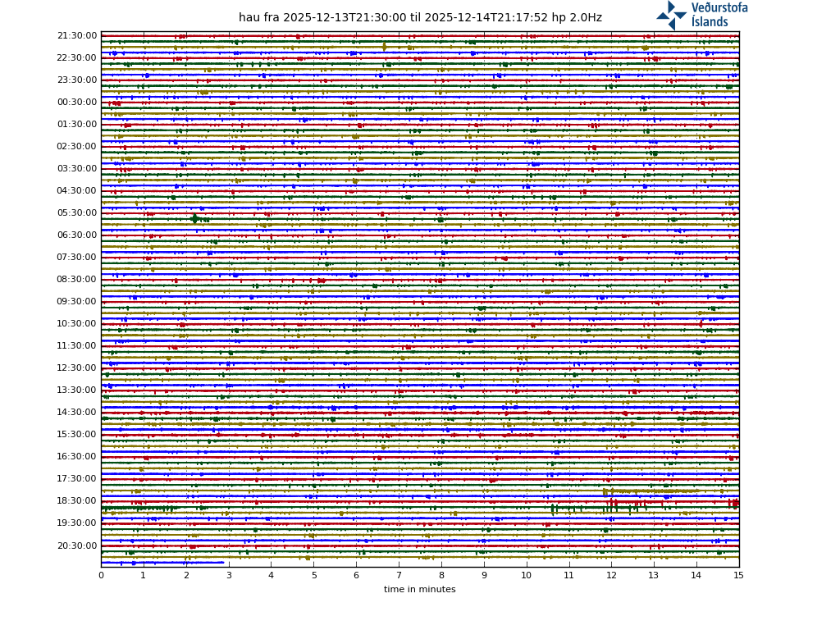Select the 21:30:00 time label

(77, 36)
